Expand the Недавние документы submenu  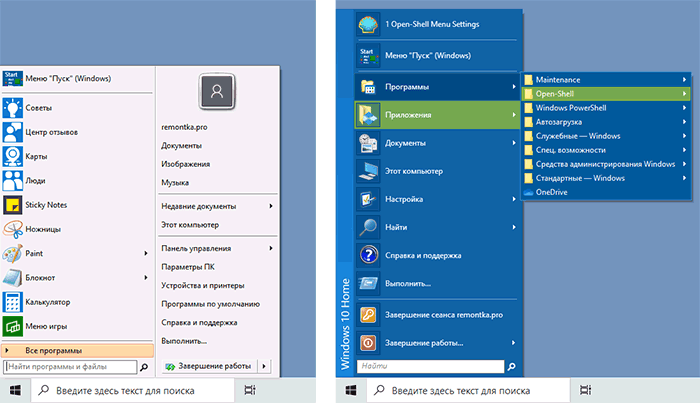pyautogui.click(x=270, y=206)
